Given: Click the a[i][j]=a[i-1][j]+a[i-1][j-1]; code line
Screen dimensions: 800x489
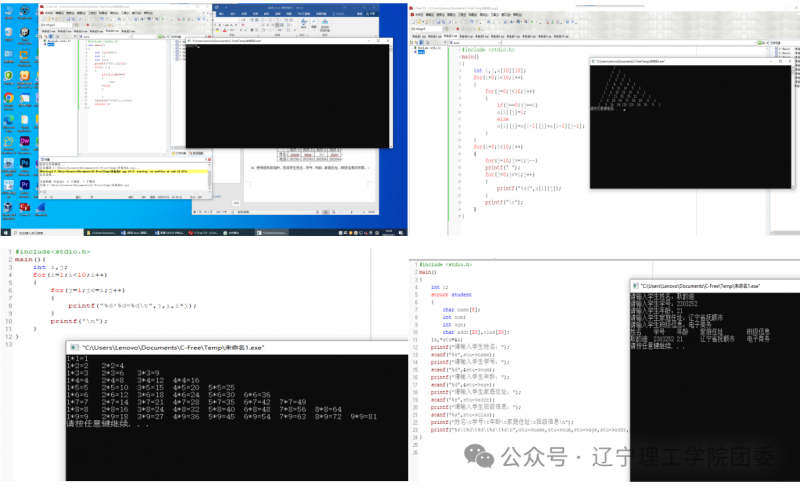Looking at the screenshot, I should pos(541,126).
